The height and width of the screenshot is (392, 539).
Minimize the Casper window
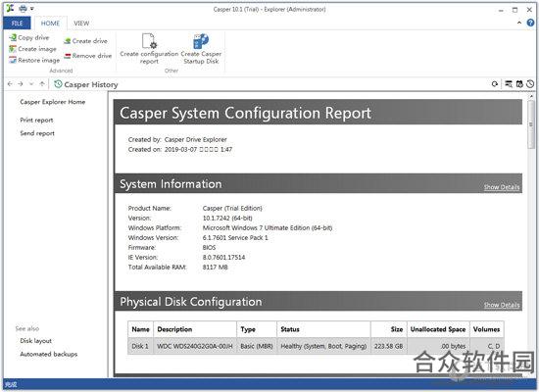pos(501,10)
